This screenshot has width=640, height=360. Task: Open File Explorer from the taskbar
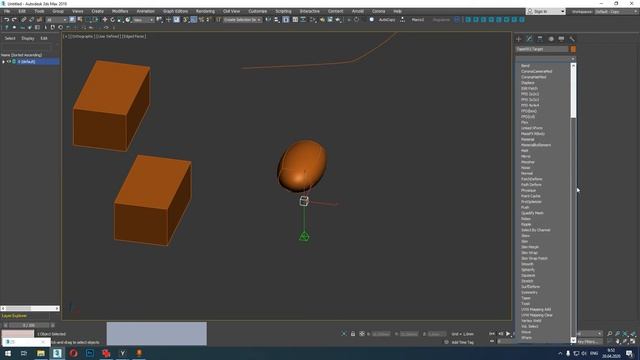(41, 353)
